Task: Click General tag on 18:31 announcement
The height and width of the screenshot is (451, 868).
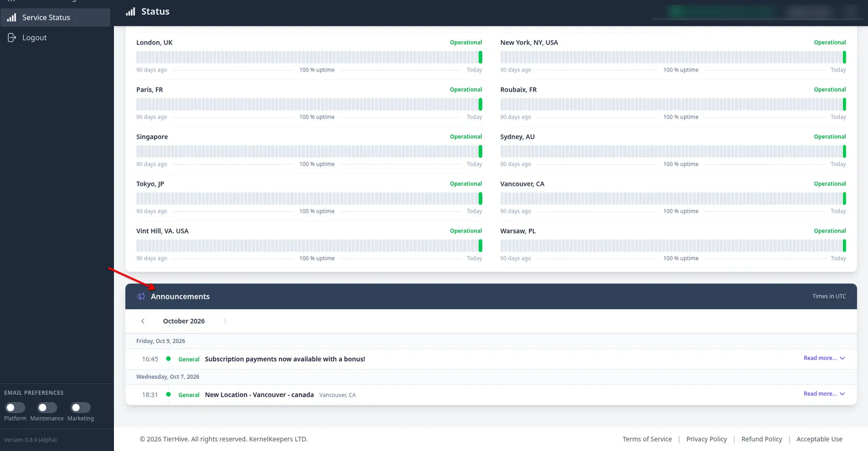Action: pyautogui.click(x=189, y=395)
